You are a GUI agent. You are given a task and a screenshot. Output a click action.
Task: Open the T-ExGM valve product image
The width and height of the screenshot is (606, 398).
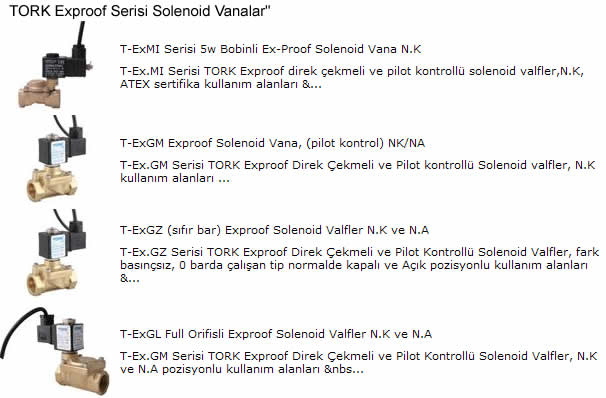(56, 158)
